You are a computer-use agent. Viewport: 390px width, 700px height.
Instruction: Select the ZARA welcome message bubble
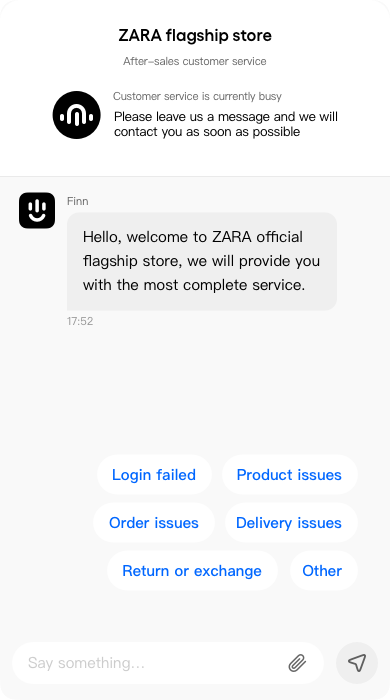(202, 261)
